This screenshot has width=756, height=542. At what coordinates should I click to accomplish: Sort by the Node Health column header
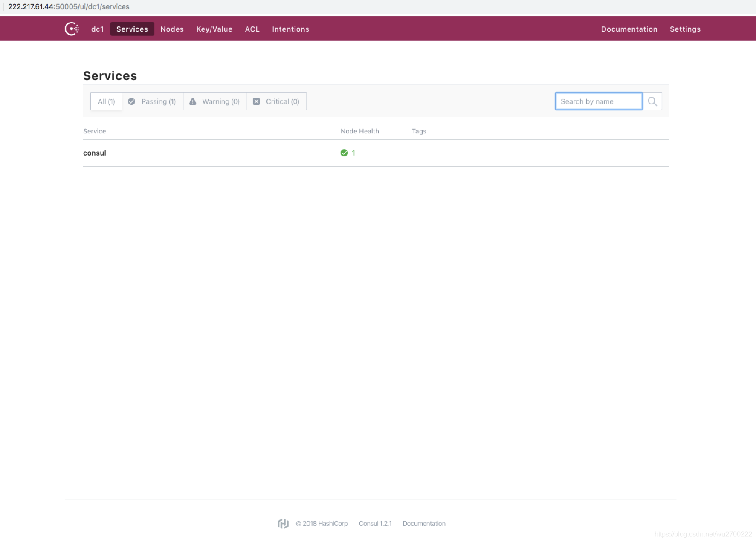click(x=359, y=131)
